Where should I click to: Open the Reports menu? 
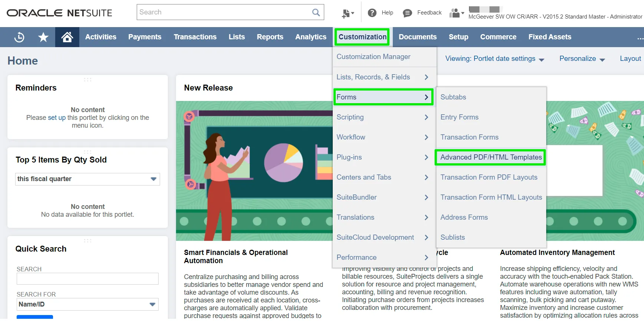coord(270,37)
